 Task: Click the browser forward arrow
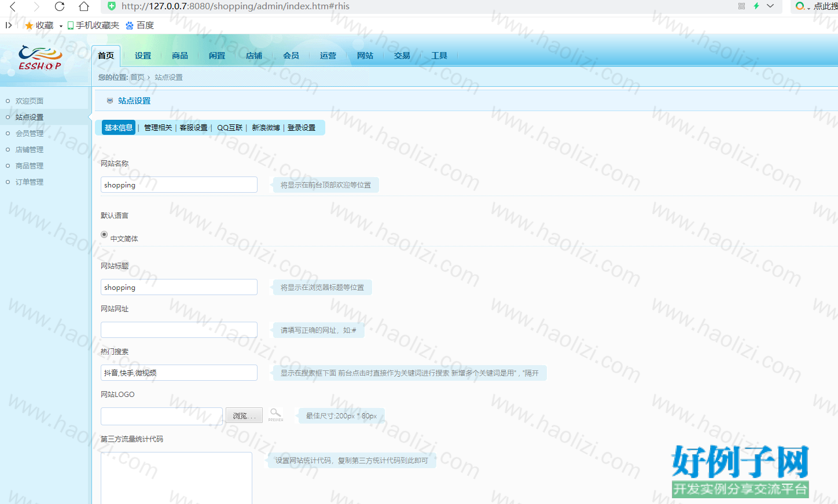(36, 6)
